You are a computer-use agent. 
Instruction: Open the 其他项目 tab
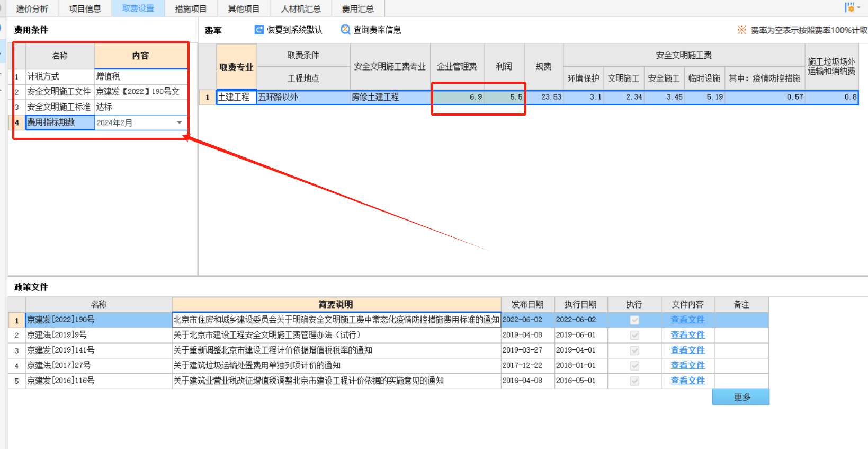click(x=244, y=8)
